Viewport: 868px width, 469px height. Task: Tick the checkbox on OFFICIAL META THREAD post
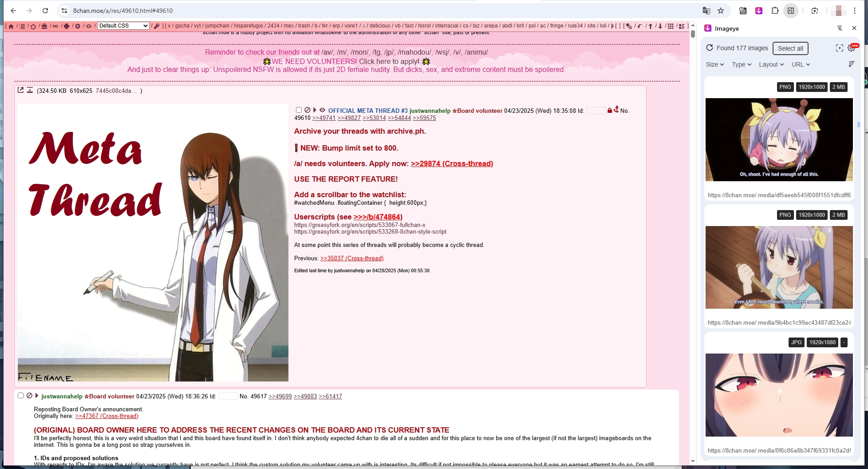(299, 110)
